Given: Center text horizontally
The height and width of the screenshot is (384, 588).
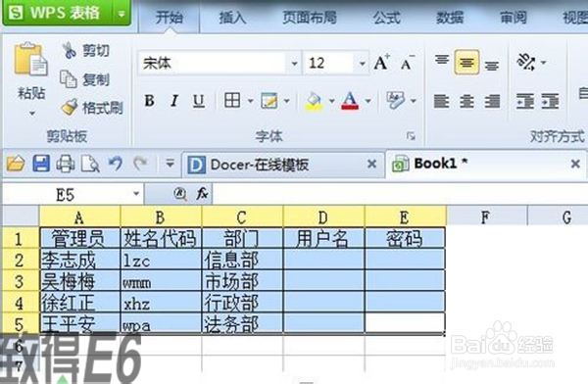Looking at the screenshot, I should tap(466, 101).
